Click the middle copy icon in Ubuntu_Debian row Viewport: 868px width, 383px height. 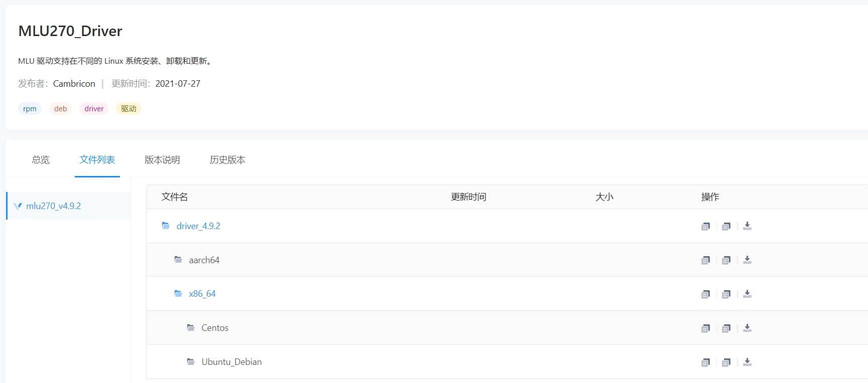[x=726, y=362]
